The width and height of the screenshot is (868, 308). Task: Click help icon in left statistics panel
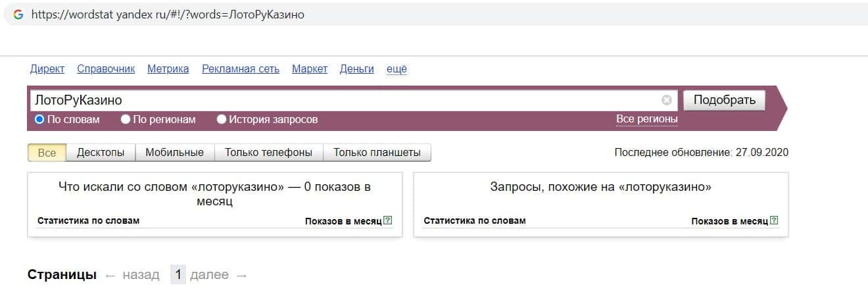[388, 220]
